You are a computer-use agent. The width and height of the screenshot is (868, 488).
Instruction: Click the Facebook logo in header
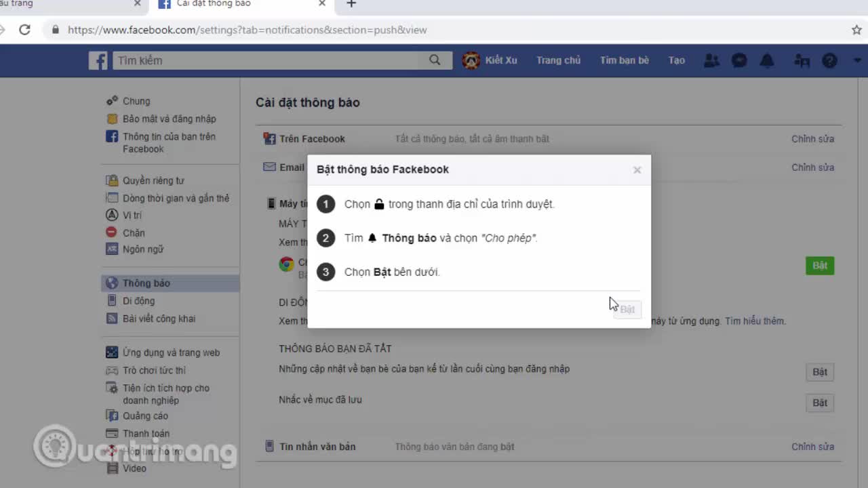point(98,60)
